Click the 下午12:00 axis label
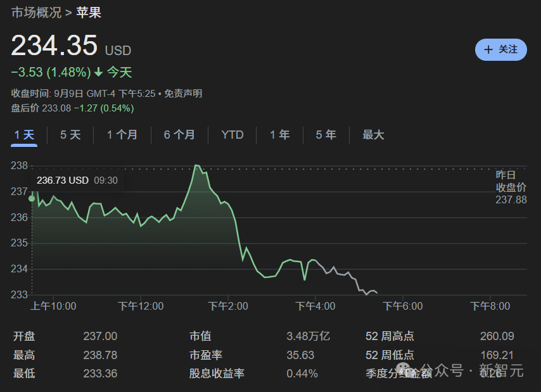The width and height of the screenshot is (541, 392). point(141,306)
